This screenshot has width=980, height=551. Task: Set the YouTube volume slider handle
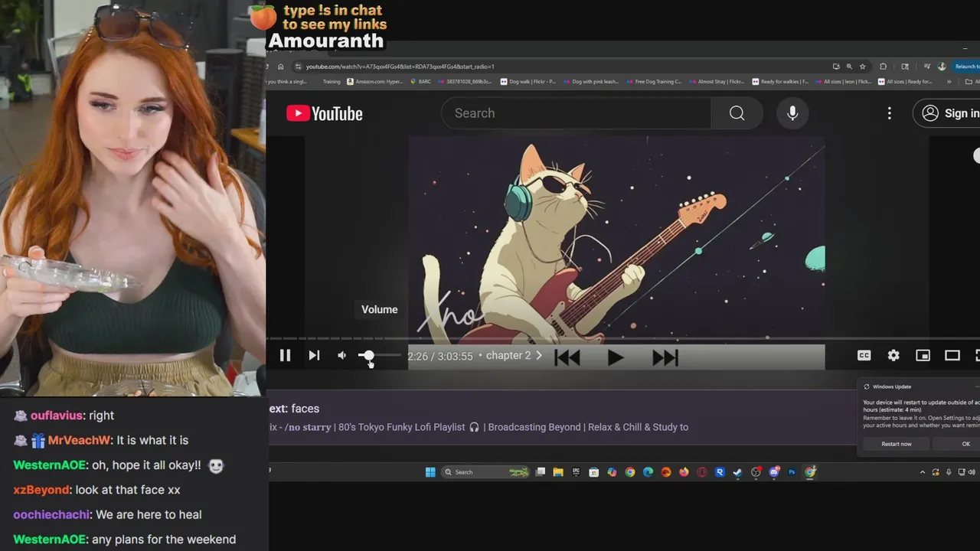[367, 355]
